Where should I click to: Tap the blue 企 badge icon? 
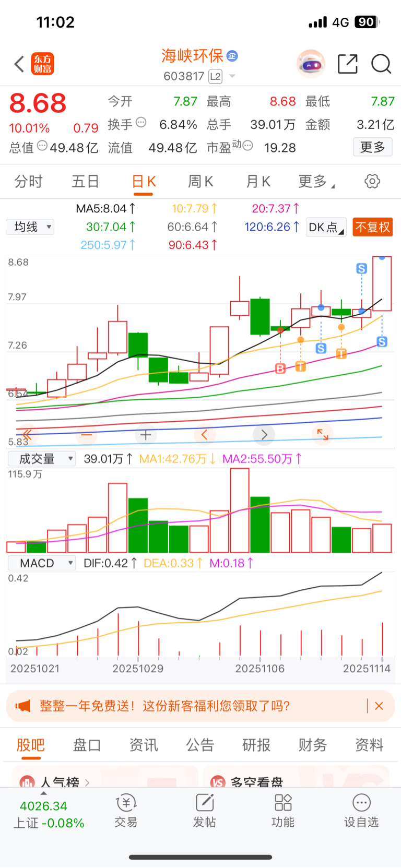click(232, 56)
